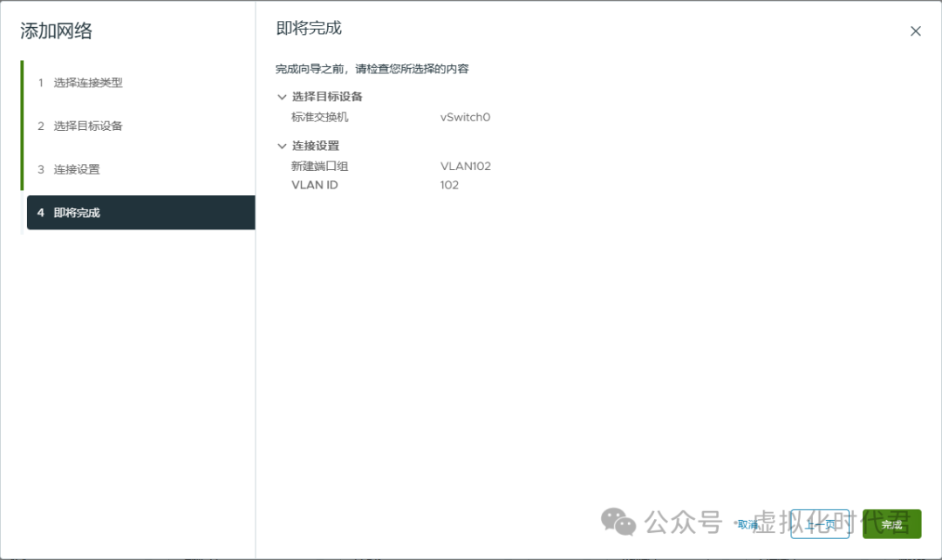Viewport: 942px width, 560px height.
Task: Click the VLAN102 port group value
Action: tap(466, 165)
